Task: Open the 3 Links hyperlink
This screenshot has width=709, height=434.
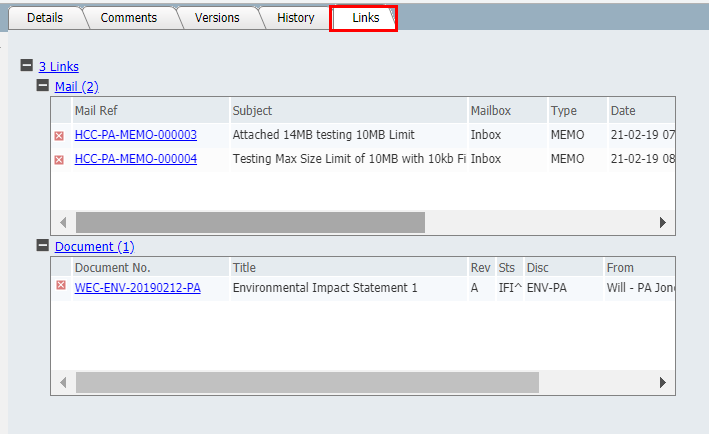Action: 59,66
